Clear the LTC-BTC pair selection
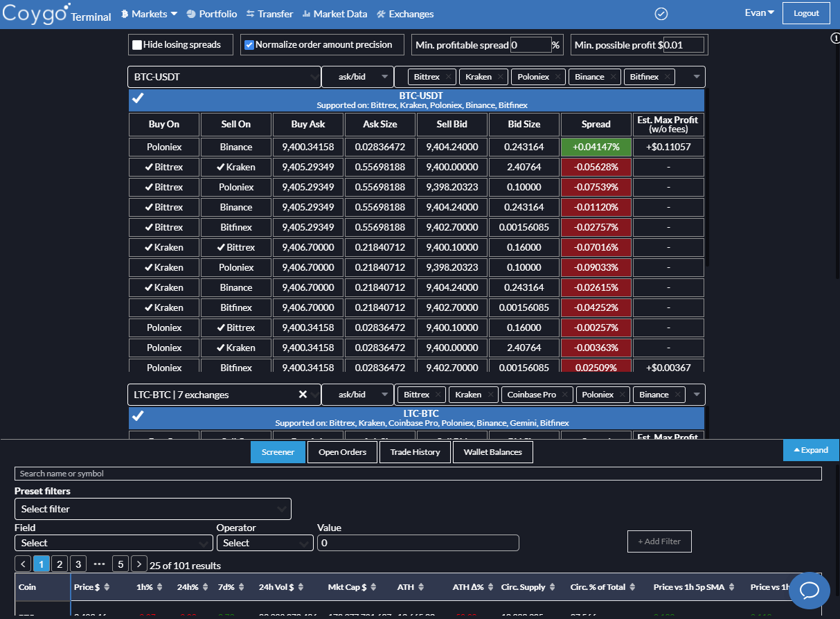Image resolution: width=840 pixels, height=619 pixels. (303, 395)
